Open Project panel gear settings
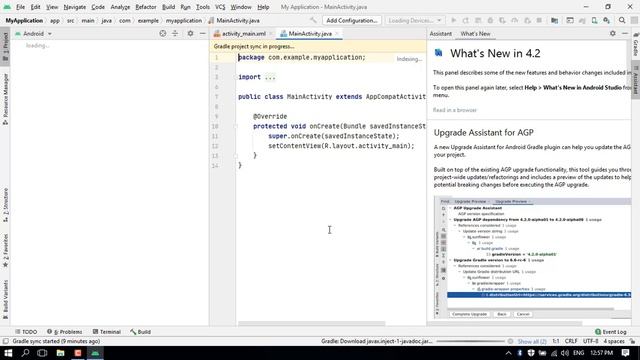 [190, 33]
